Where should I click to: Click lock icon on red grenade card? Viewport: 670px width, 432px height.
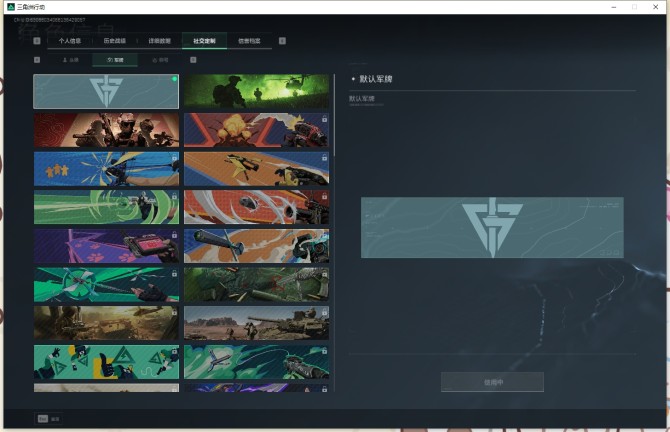(324, 196)
